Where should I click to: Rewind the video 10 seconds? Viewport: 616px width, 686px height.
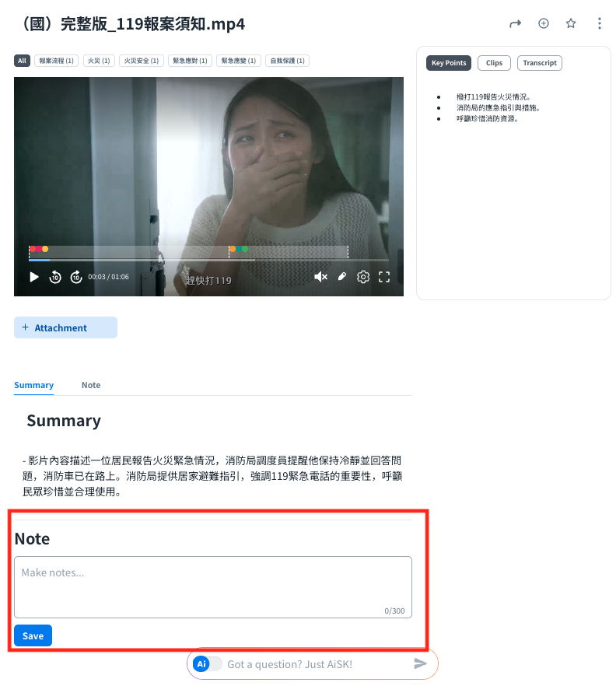(x=55, y=277)
